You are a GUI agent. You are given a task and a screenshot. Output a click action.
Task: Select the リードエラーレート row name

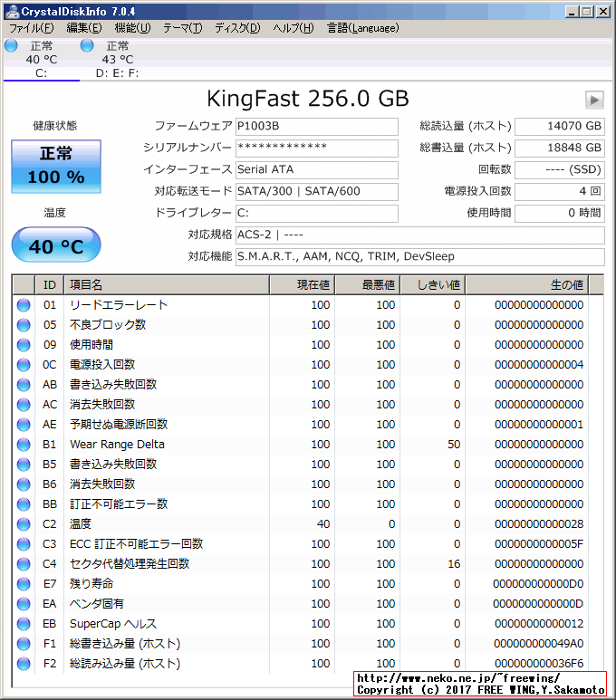pos(119,305)
